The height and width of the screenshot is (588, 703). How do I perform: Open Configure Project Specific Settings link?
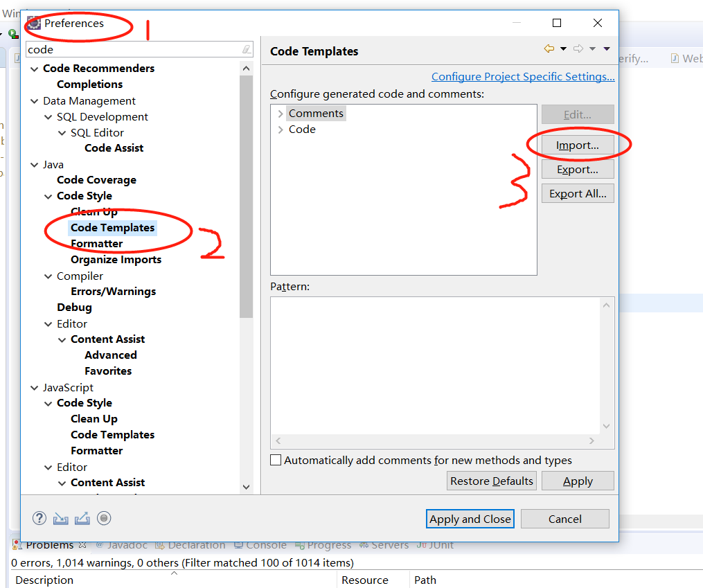[523, 77]
